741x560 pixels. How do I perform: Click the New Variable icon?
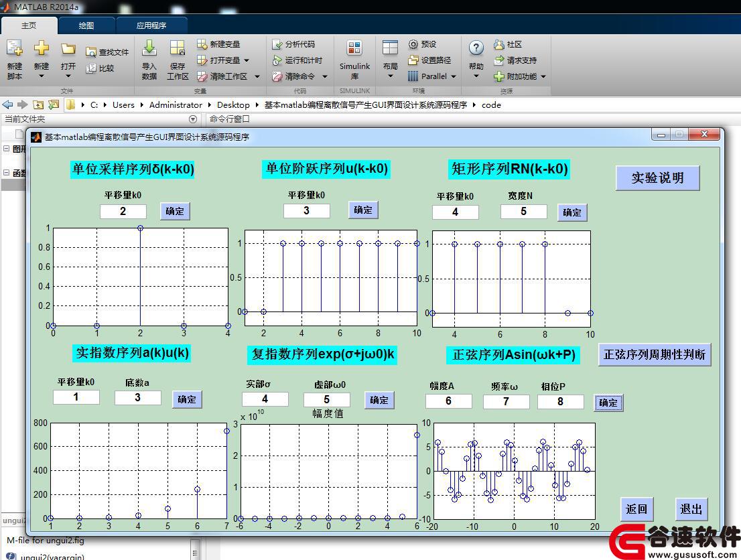click(x=202, y=44)
